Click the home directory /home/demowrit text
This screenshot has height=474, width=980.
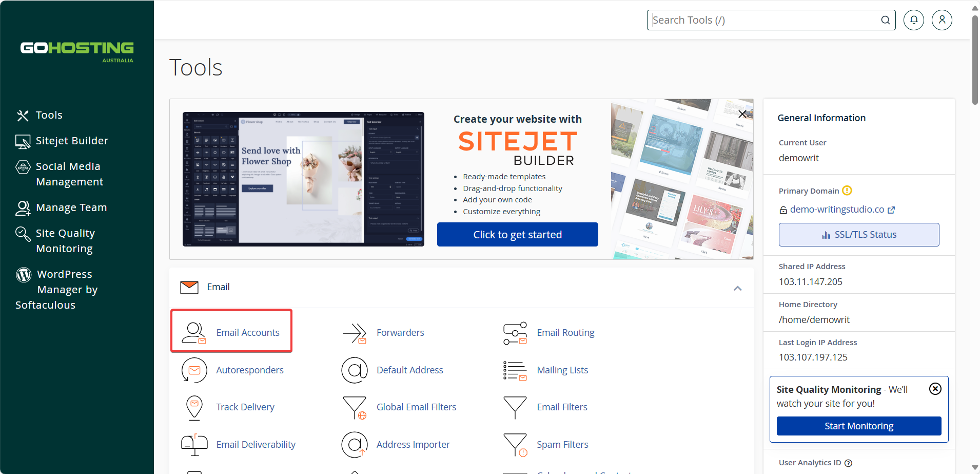point(814,320)
